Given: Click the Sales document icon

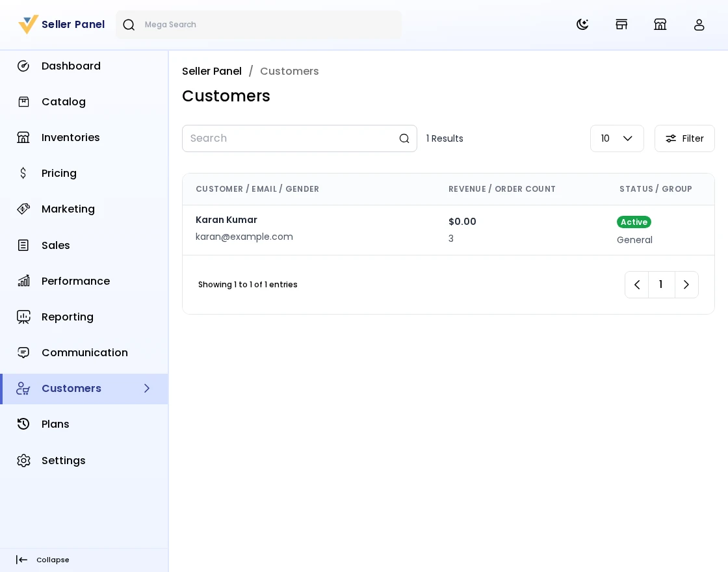Looking at the screenshot, I should 23,245.
